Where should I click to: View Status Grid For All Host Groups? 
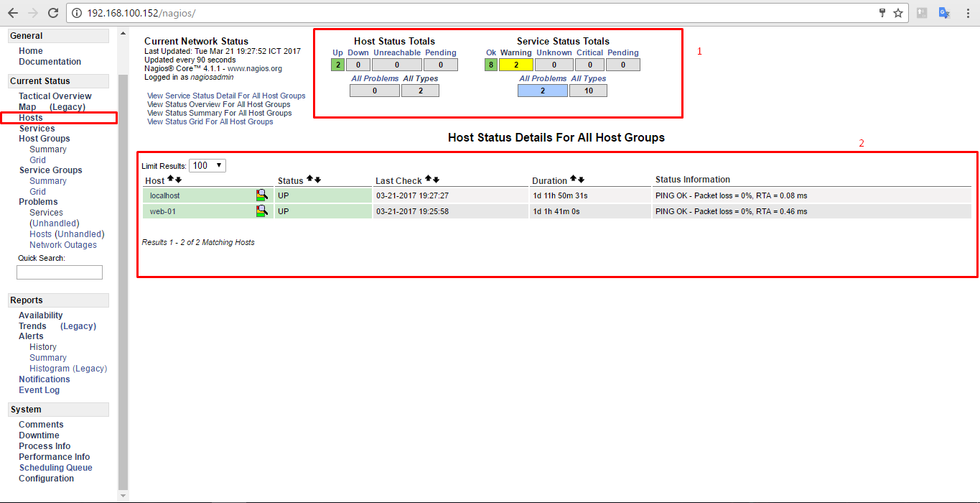pos(210,121)
